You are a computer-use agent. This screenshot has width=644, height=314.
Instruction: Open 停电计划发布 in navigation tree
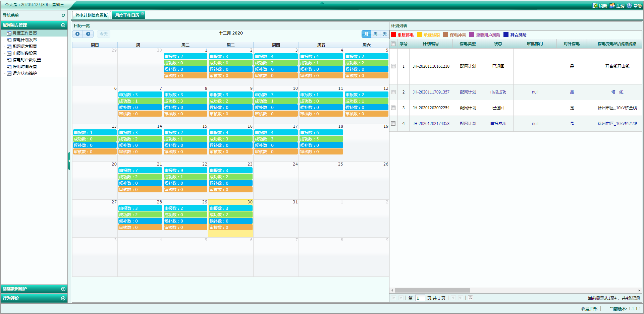click(25, 40)
